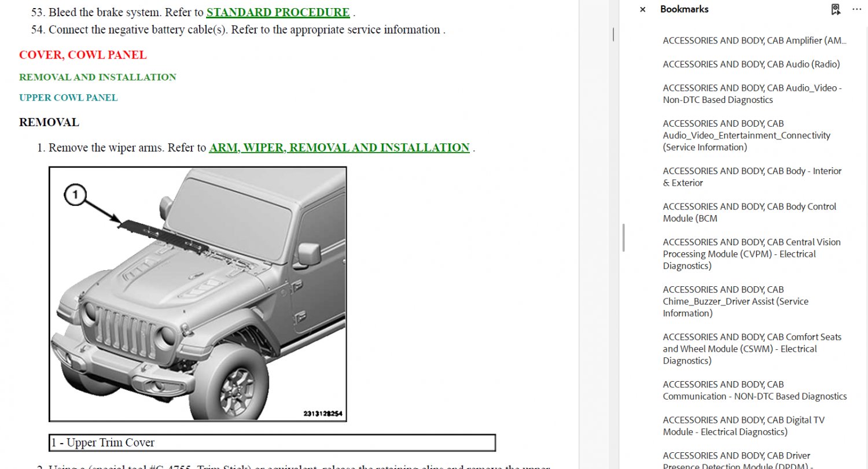Open bookmark CAB Central Vision Processing Module
868x469 pixels.
click(x=752, y=254)
